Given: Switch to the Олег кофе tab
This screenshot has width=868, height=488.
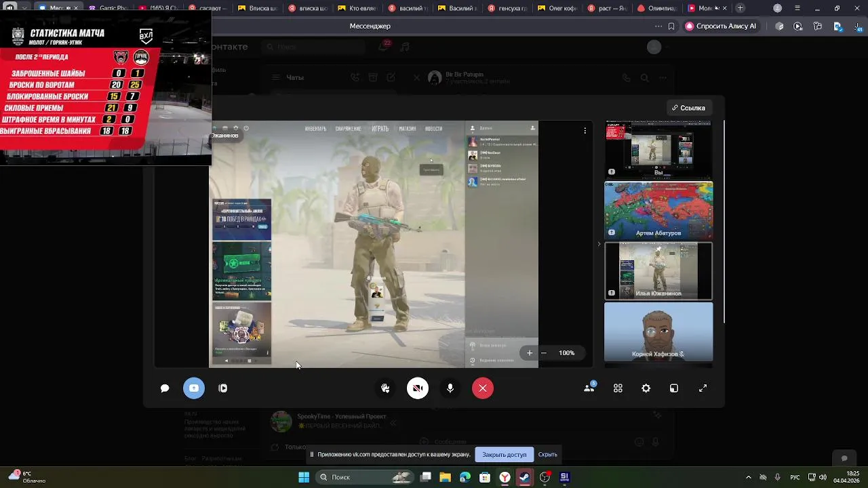Looking at the screenshot, I should click(x=558, y=8).
